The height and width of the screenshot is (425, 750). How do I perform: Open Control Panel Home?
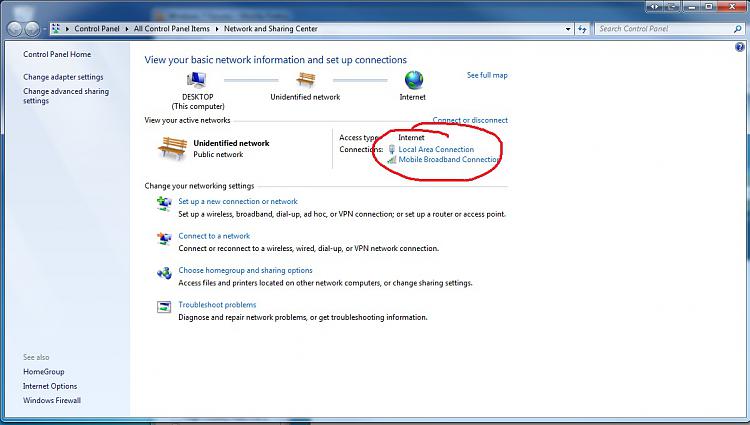coord(57,54)
